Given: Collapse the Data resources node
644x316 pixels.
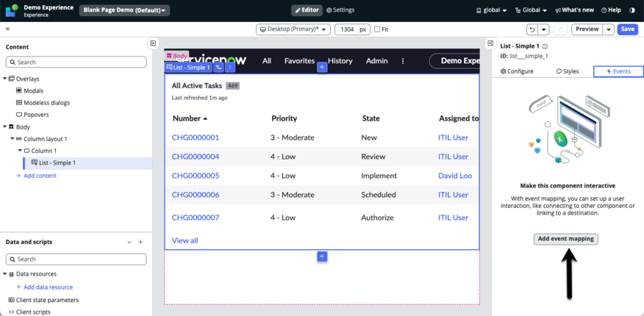Looking at the screenshot, I should tap(5, 273).
